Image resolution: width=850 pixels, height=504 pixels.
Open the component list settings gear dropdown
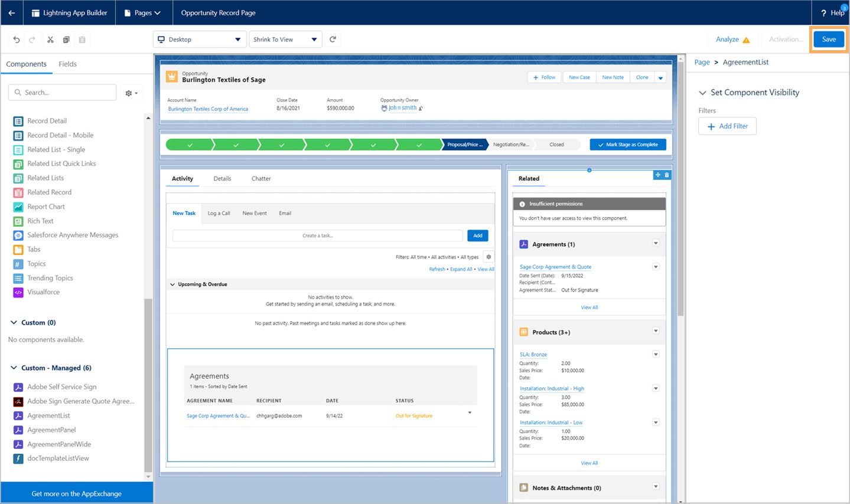[131, 93]
